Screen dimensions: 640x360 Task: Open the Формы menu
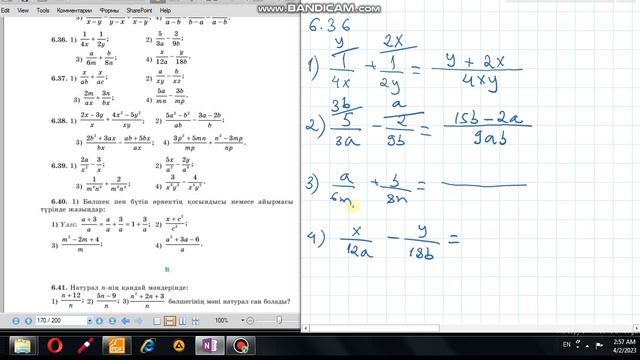tap(109, 10)
